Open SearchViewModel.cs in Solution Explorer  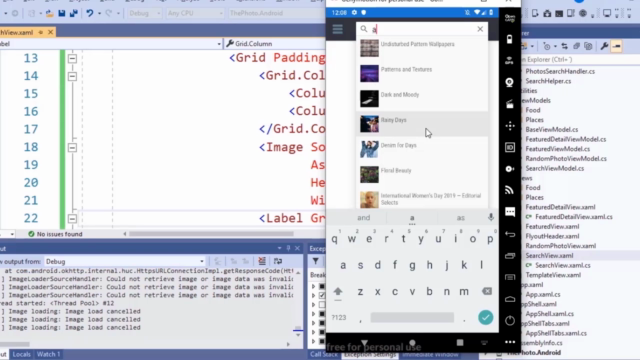tap(554, 168)
